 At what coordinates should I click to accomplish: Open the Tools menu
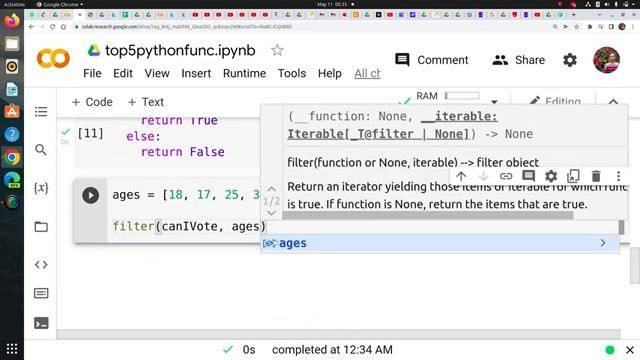pyautogui.click(x=292, y=73)
